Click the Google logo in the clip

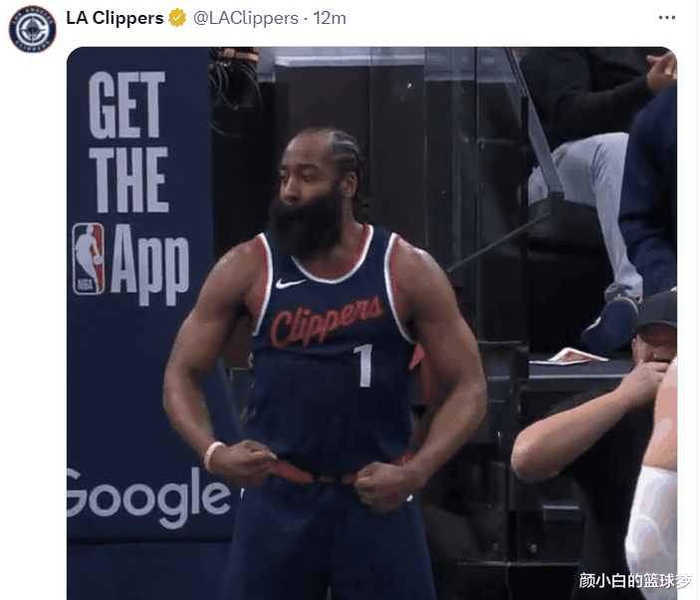click(x=148, y=497)
